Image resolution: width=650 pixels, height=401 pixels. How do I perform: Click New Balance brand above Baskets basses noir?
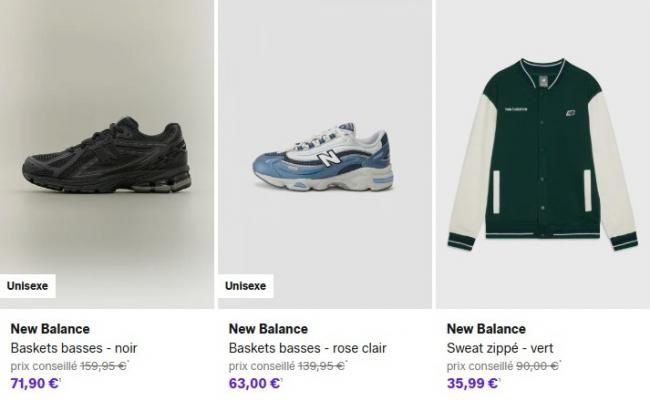tap(50, 329)
